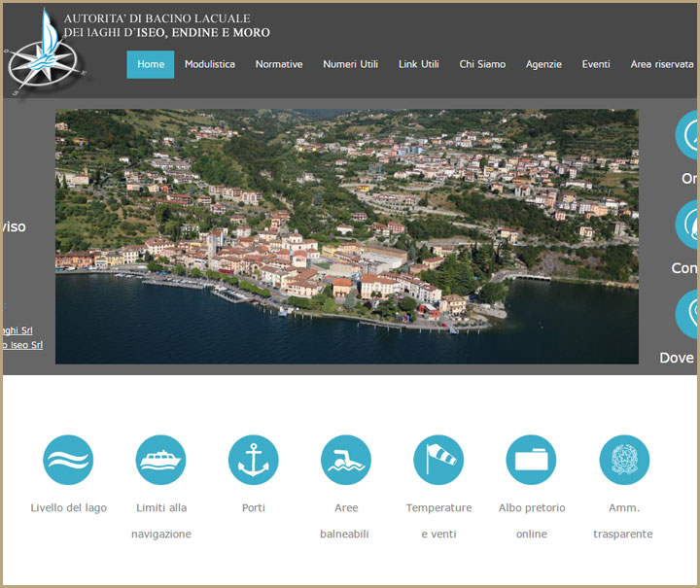
Task: Open the Amm. trasparente emblem icon
Action: pos(623,460)
